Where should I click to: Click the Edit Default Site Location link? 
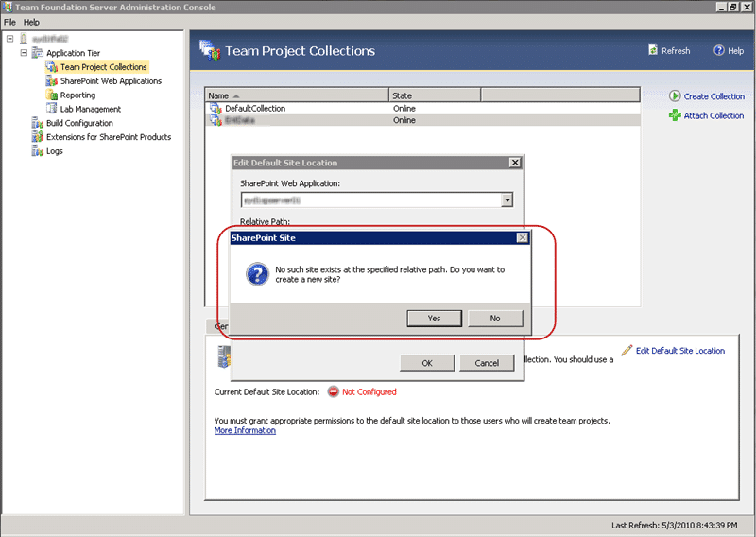pyautogui.click(x=679, y=351)
